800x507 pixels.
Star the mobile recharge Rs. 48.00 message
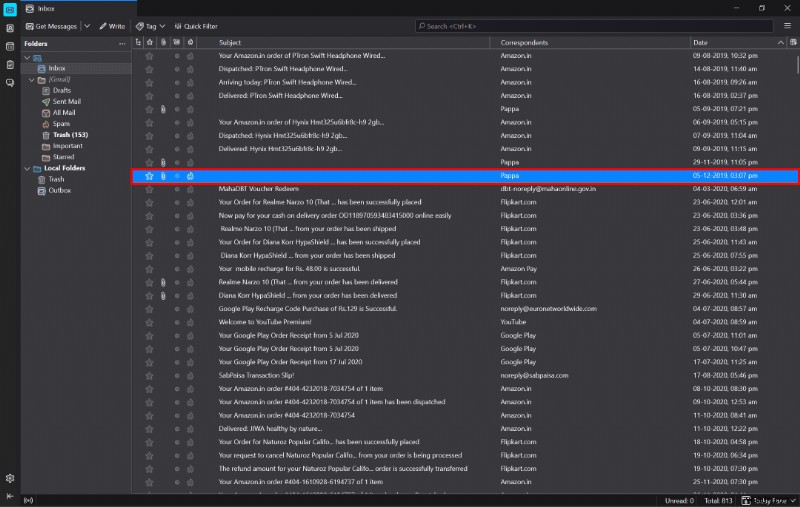(149, 269)
